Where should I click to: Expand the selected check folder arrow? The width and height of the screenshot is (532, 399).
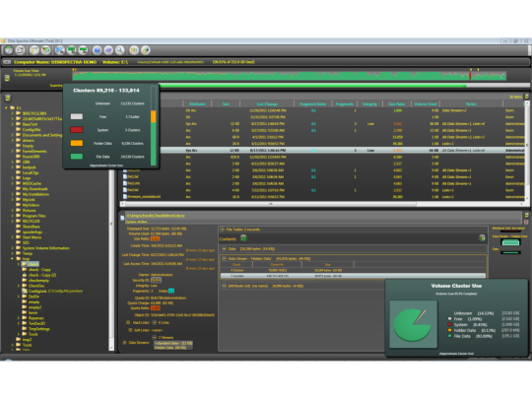click(19, 264)
